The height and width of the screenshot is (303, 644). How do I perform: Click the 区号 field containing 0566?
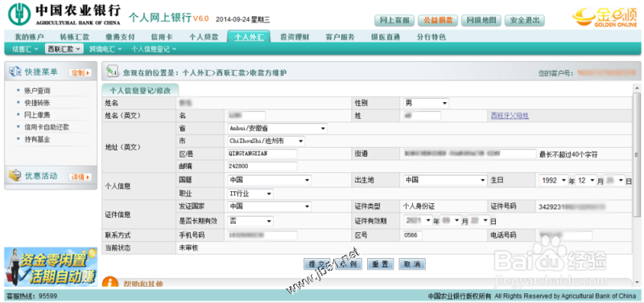click(412, 235)
